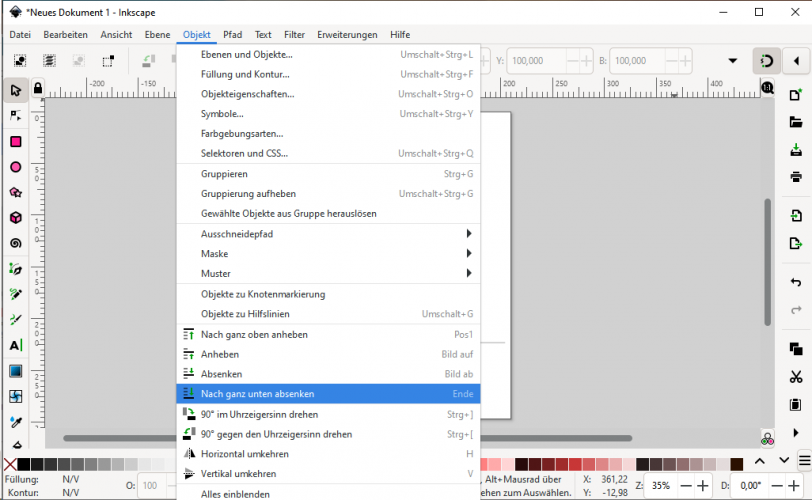Select the Ellipse circle tool
Image resolution: width=812 pixels, height=500 pixels.
(16, 167)
